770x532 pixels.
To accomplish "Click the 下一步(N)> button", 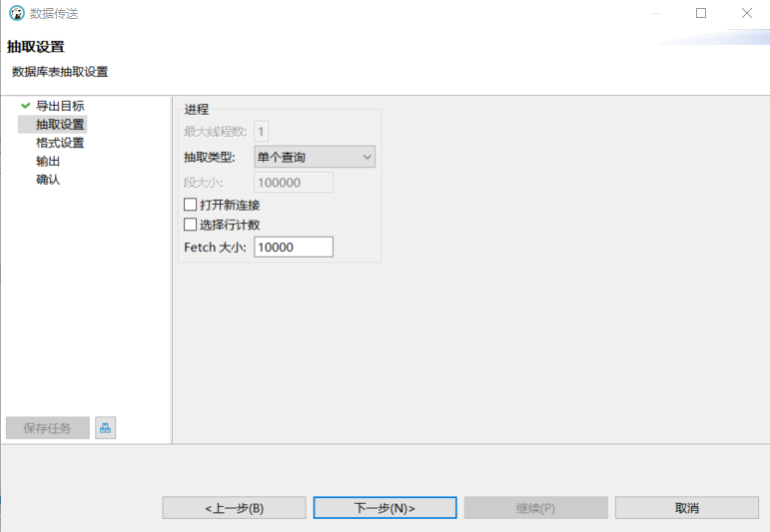I will click(385, 508).
